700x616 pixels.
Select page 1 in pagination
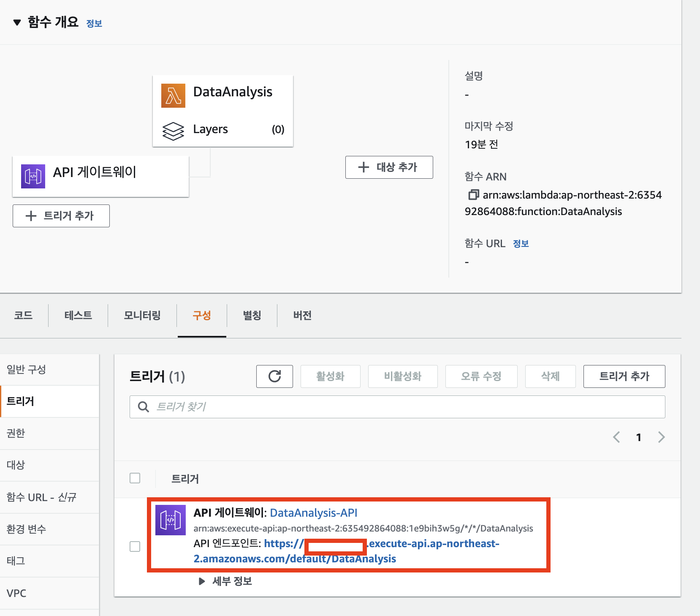coord(639,437)
